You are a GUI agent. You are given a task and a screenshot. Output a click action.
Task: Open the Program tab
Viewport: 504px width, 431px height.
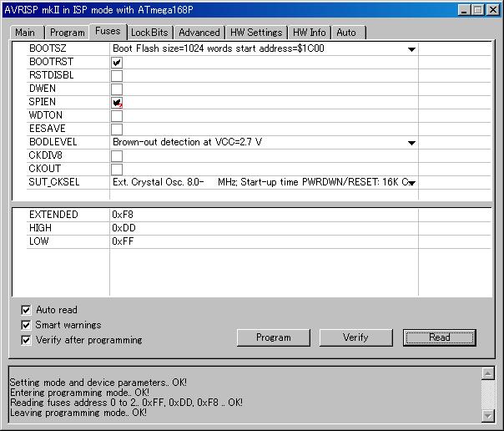(x=68, y=33)
